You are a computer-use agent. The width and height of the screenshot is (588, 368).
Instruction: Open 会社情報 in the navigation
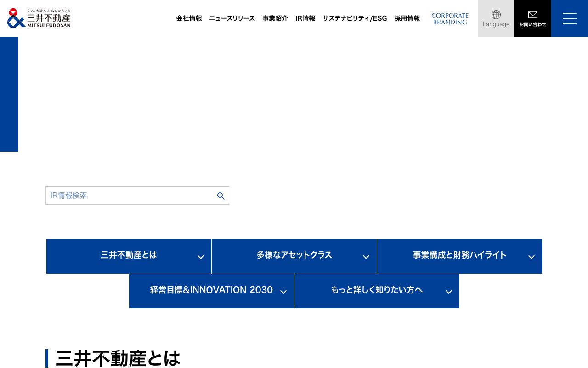189,18
